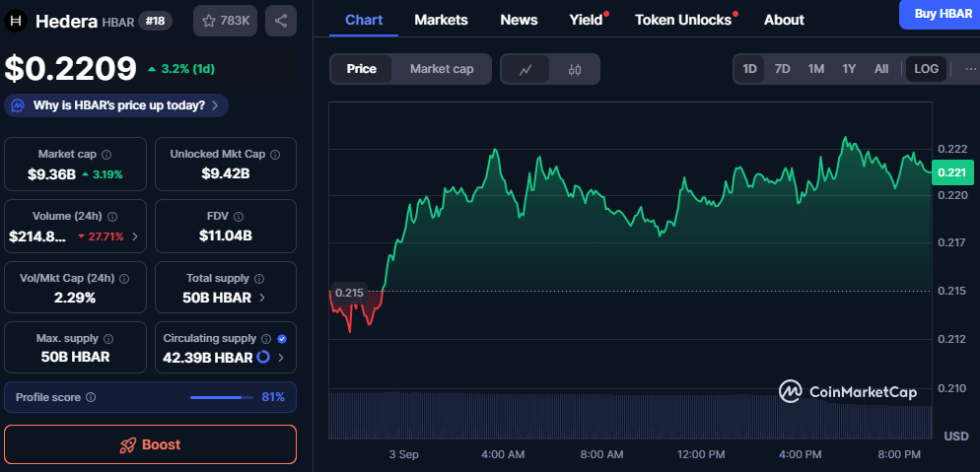This screenshot has height=472, width=980.
Task: Switch chart view to Market cap
Action: pos(442,69)
